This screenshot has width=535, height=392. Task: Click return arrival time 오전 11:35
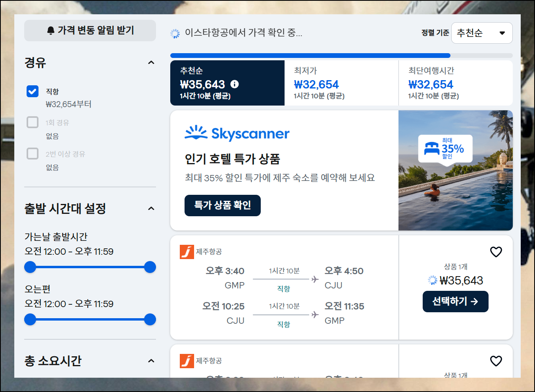click(x=344, y=306)
